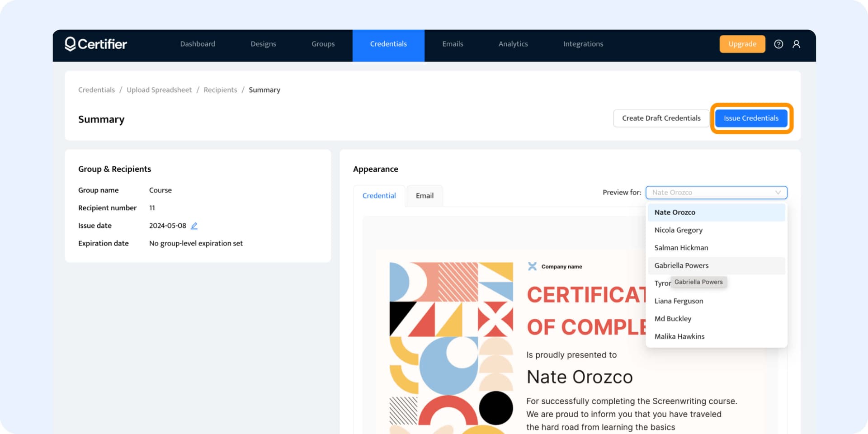Switch to the Email tab
Screen dimensions: 868x434
[x=425, y=196]
